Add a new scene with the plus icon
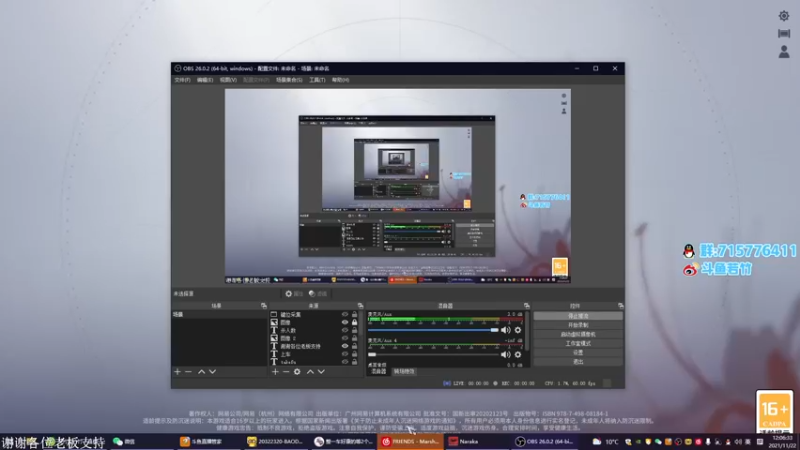The width and height of the screenshot is (800, 450). coord(178,371)
